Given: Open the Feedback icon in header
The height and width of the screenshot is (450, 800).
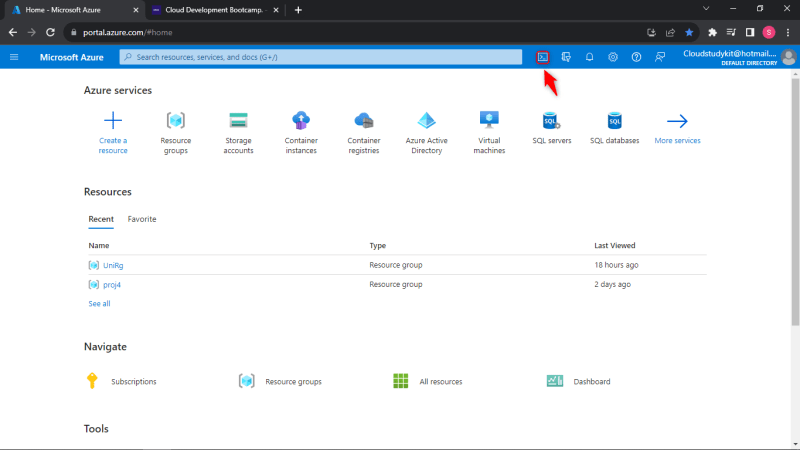Looking at the screenshot, I should 660,57.
